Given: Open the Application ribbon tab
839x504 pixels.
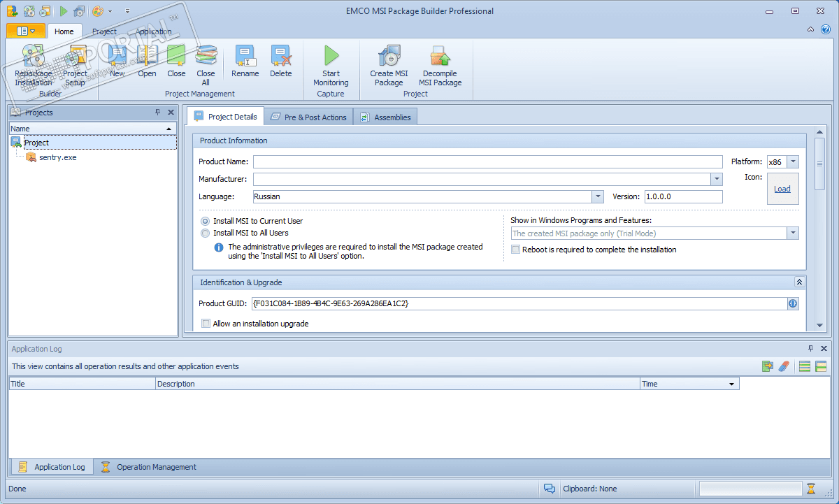Looking at the screenshot, I should pyautogui.click(x=154, y=31).
